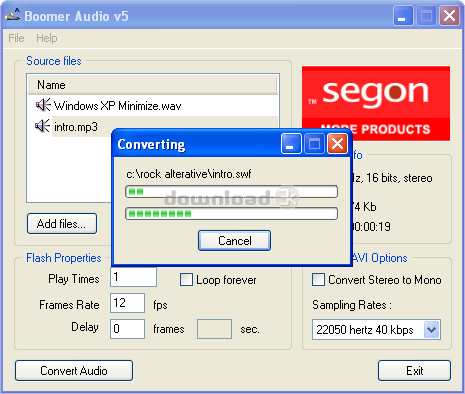Click the Name column header

153,85
